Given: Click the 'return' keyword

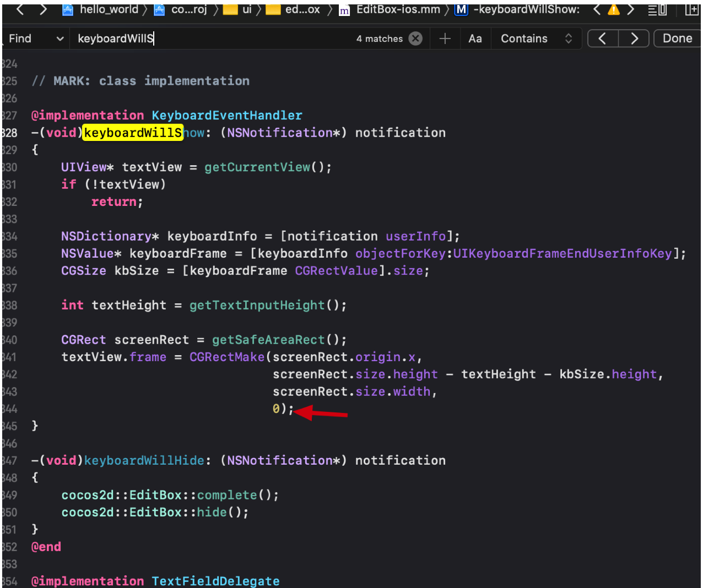Looking at the screenshot, I should pos(113,202).
